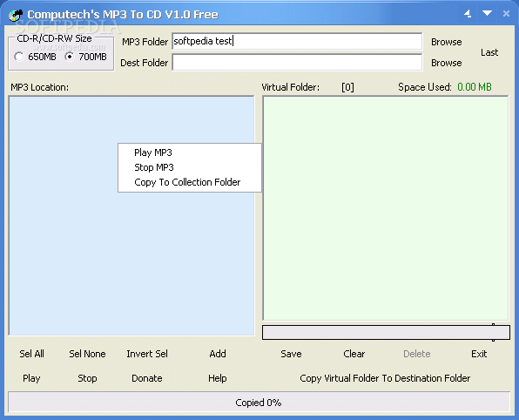This screenshot has height=420, width=519.
Task: Click the Stop button at bottom
Action: [87, 378]
